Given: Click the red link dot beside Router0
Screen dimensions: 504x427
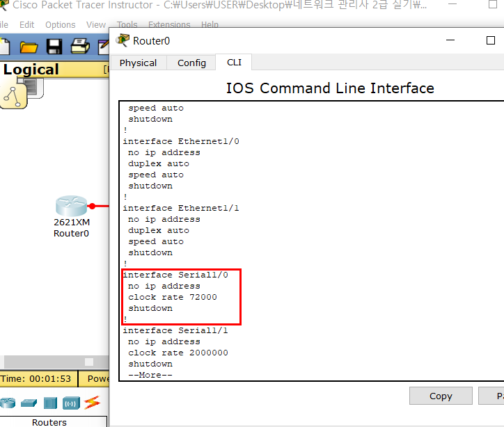Looking at the screenshot, I should click(93, 206).
